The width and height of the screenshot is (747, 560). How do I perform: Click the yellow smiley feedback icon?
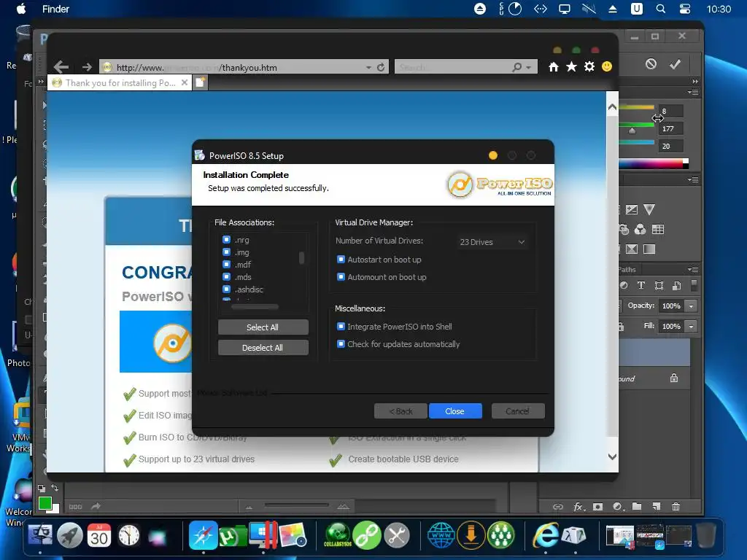coord(607,66)
